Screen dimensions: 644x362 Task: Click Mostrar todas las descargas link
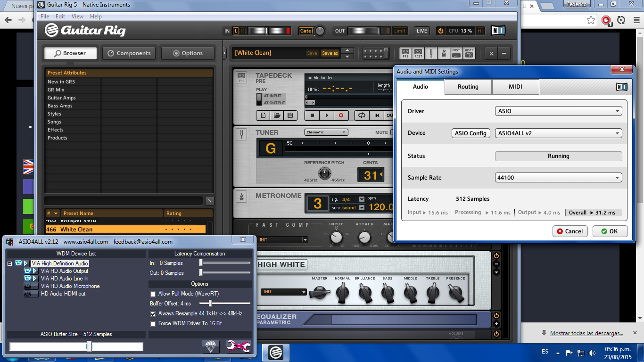(x=586, y=333)
